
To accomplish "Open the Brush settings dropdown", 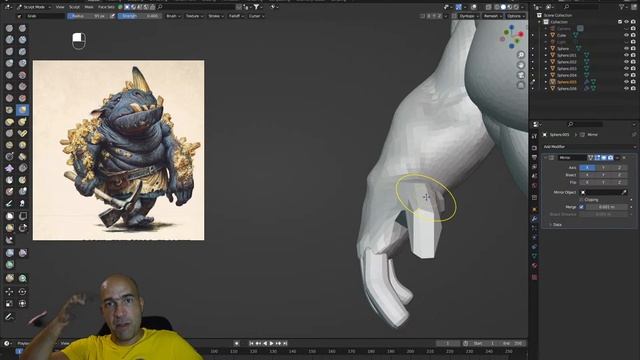I will [x=173, y=16].
